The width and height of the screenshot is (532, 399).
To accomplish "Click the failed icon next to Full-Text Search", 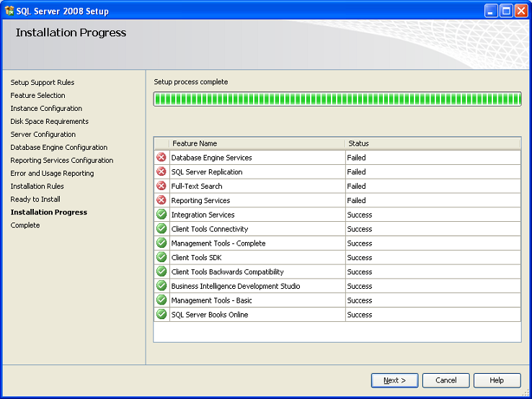I will click(161, 186).
